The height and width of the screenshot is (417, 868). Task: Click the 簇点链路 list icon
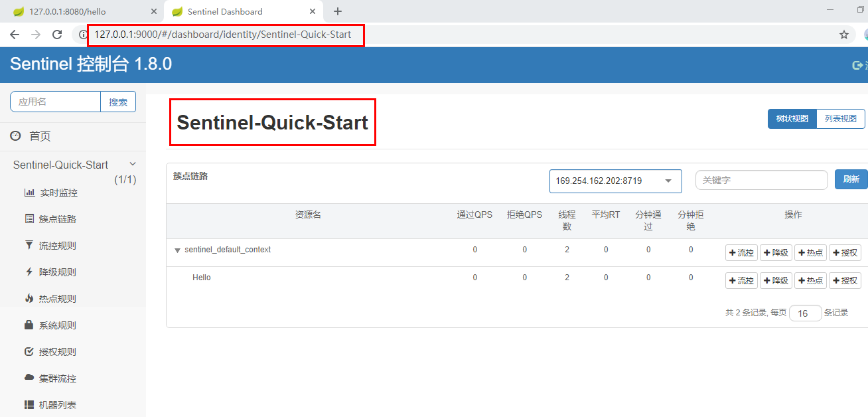pos(29,218)
